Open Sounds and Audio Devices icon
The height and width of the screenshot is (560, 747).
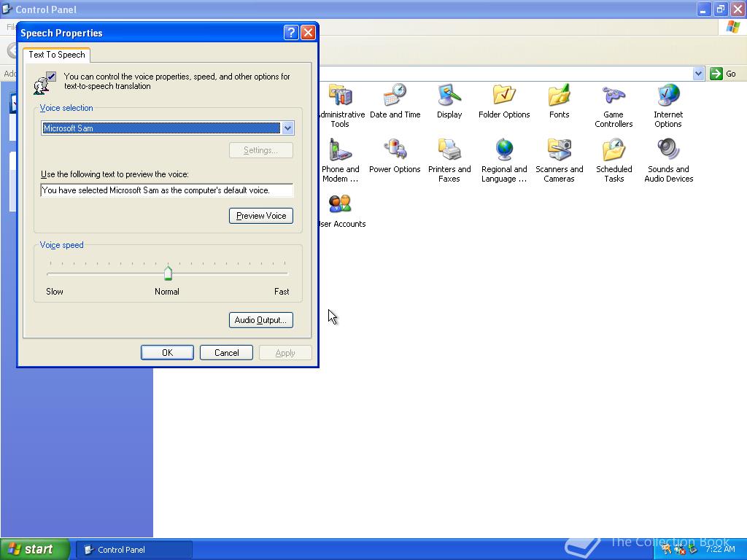tap(668, 150)
